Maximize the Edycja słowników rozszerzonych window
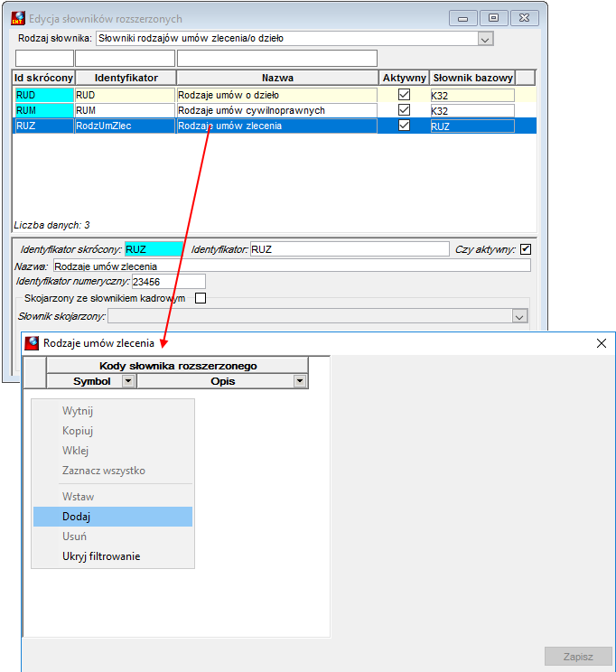 [493, 18]
